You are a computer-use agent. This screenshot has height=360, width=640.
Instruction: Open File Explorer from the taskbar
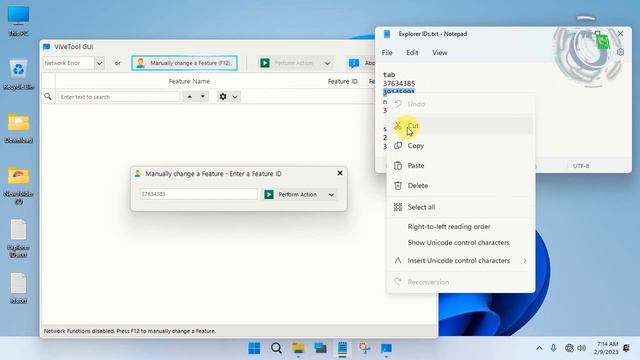tap(298, 348)
